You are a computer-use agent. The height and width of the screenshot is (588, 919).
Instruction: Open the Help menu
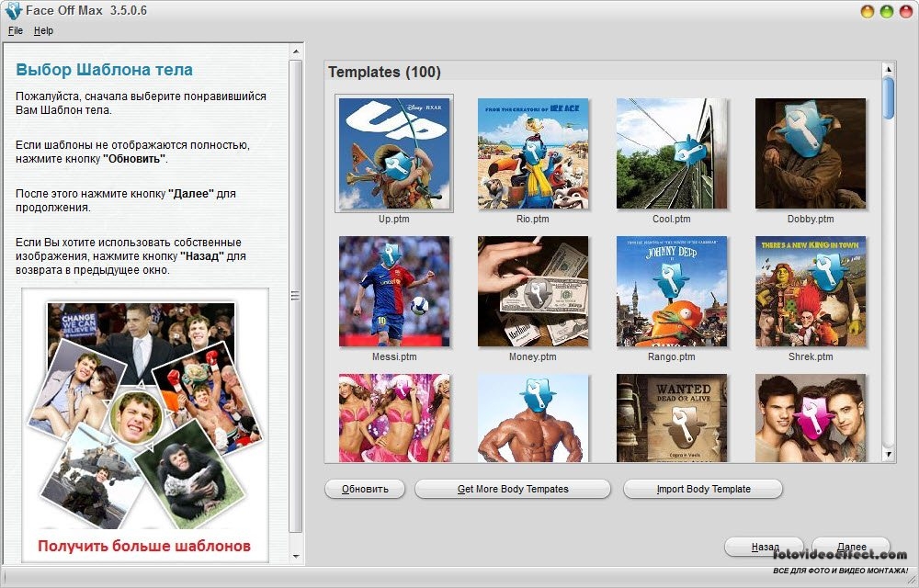coord(43,30)
